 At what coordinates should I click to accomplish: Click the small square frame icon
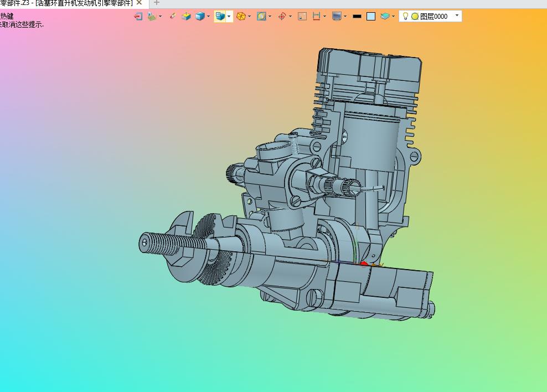click(x=302, y=17)
